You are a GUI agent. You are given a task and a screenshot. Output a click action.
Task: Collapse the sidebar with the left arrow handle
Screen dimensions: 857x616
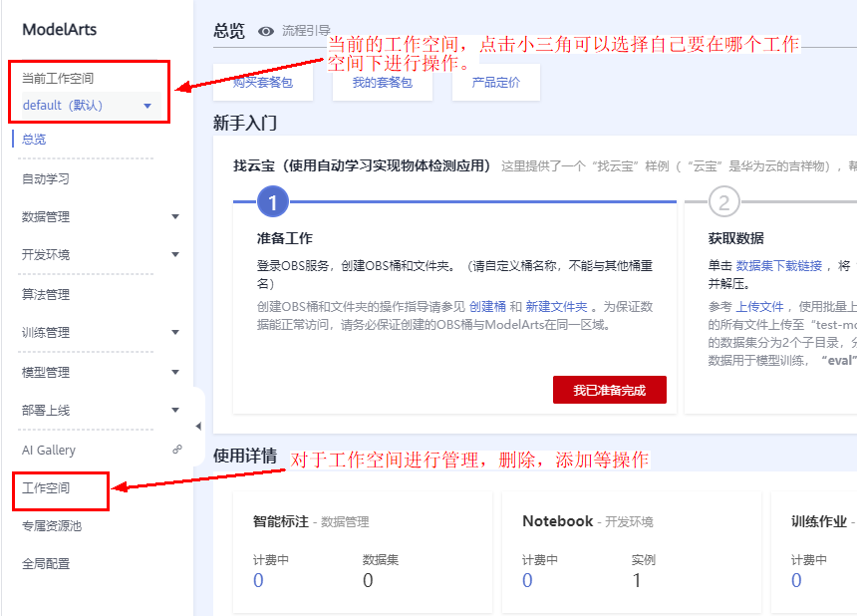[198, 426]
